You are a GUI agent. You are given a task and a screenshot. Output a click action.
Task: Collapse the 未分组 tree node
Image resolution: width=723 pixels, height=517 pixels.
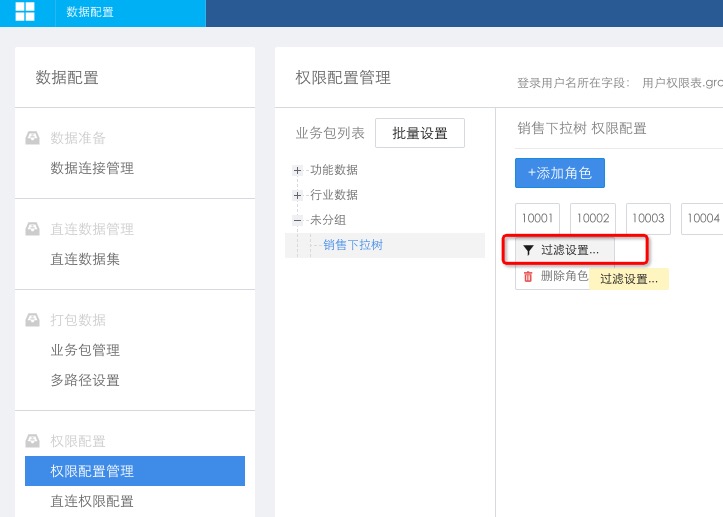(297, 220)
